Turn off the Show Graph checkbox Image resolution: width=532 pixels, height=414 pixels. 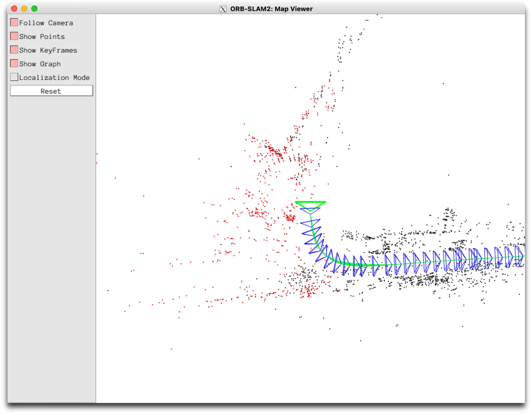tap(14, 63)
